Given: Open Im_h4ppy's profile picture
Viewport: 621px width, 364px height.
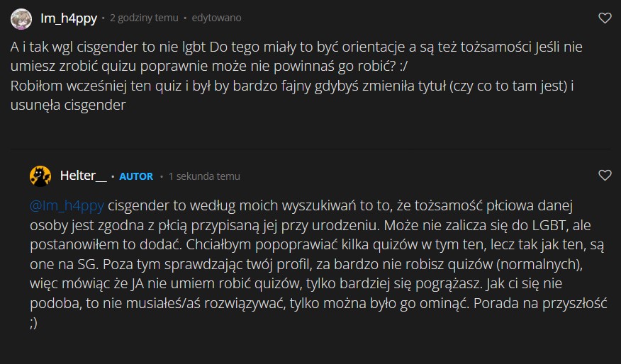Looking at the screenshot, I should tap(21, 18).
